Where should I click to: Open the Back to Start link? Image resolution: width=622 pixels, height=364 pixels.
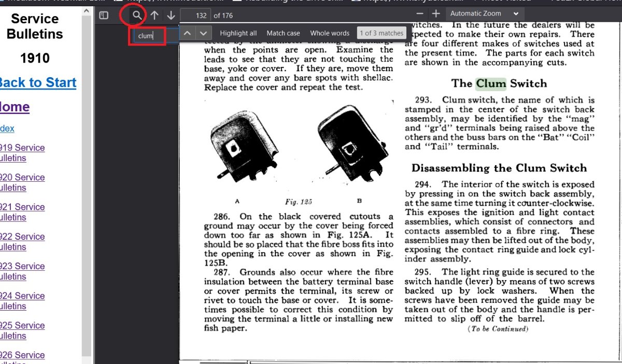(x=37, y=82)
